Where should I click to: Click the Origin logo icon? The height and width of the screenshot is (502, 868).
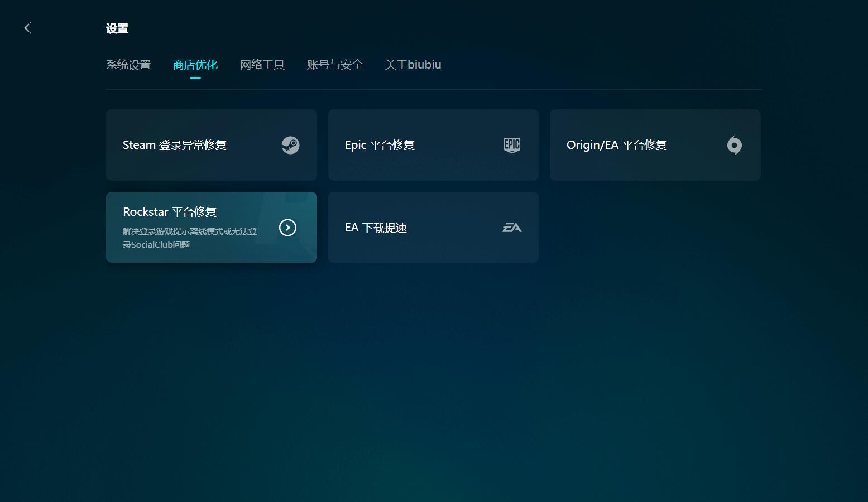[734, 145]
